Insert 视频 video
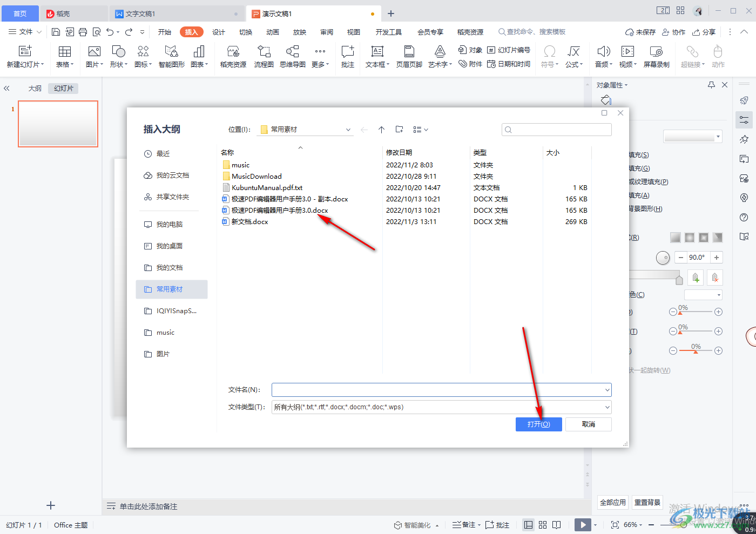 (627, 57)
